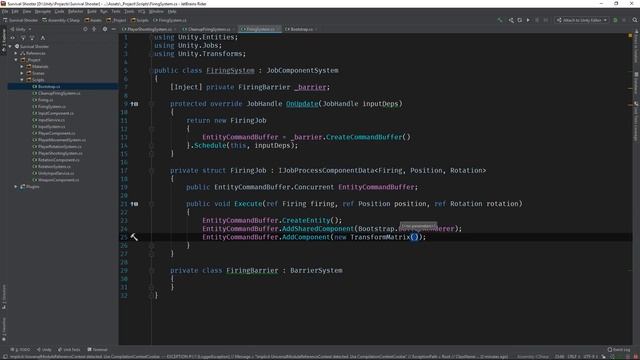
Task: Click the _barrier field identifier on line 7
Action: click(x=310, y=87)
